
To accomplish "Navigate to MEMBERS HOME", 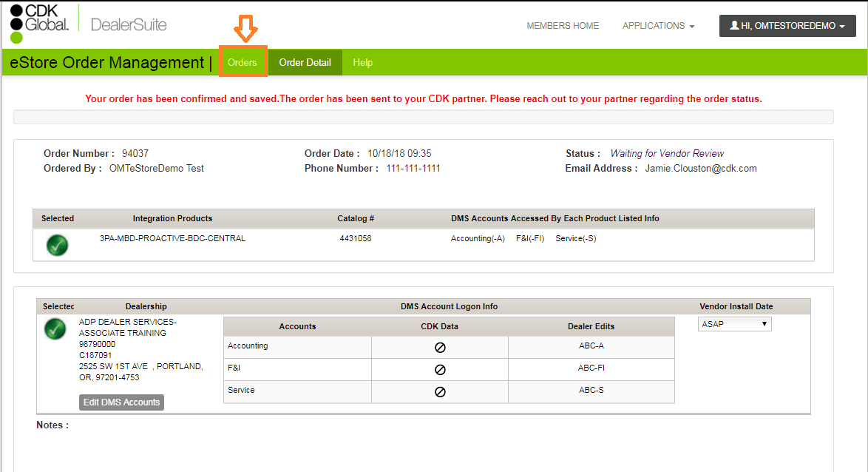I will pyautogui.click(x=563, y=25).
